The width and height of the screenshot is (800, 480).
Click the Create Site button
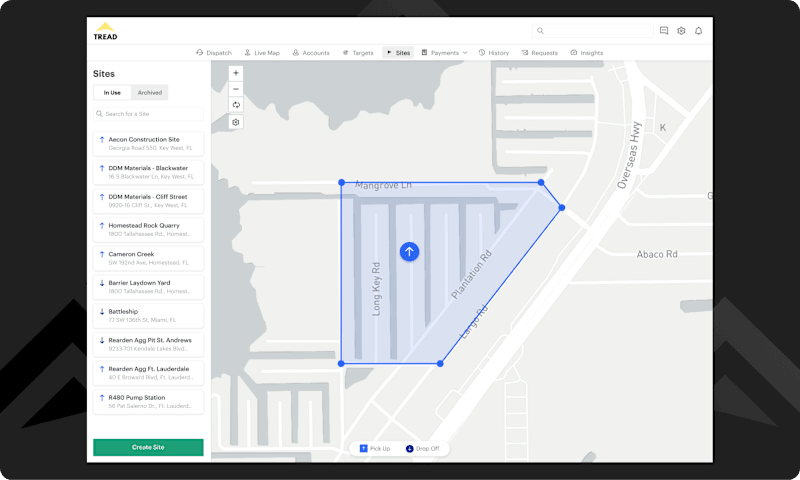pyautogui.click(x=148, y=447)
